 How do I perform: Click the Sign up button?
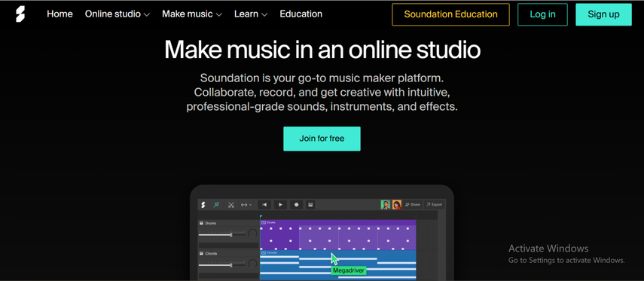[x=603, y=14]
